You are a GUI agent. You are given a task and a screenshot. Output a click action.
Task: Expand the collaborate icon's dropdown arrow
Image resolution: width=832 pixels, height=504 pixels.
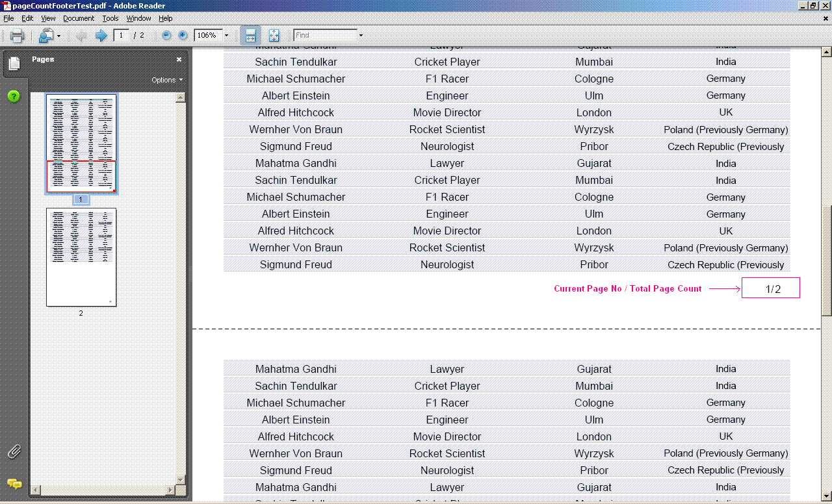click(58, 36)
